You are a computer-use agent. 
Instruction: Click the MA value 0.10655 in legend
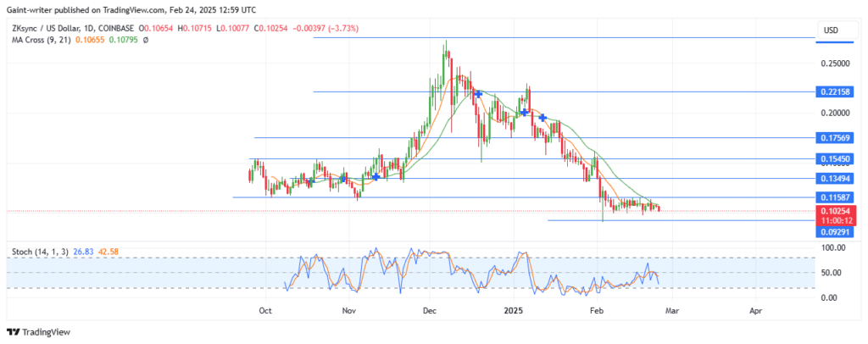pyautogui.click(x=88, y=40)
